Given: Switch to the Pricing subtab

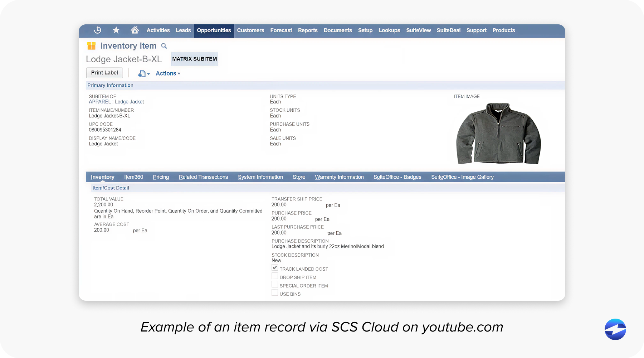Looking at the screenshot, I should point(161,177).
